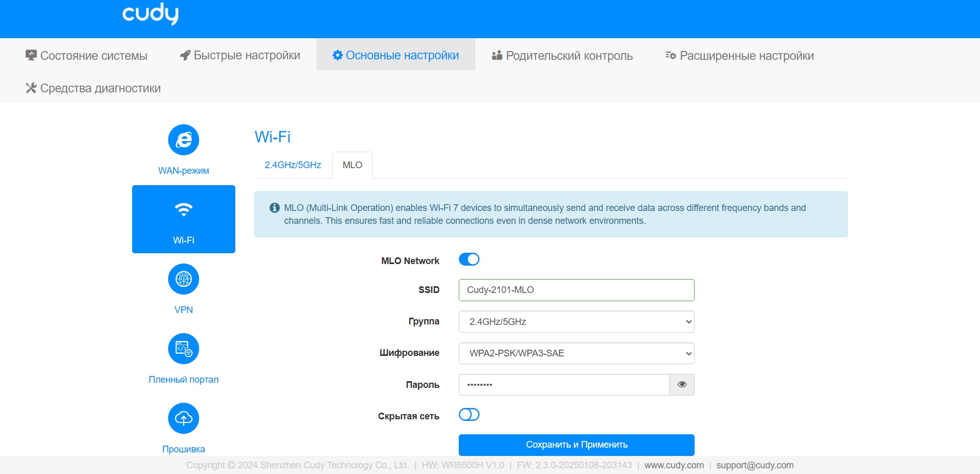This screenshot has width=980, height=474.
Task: Click Сохранить и Применить button
Action: (x=576, y=445)
